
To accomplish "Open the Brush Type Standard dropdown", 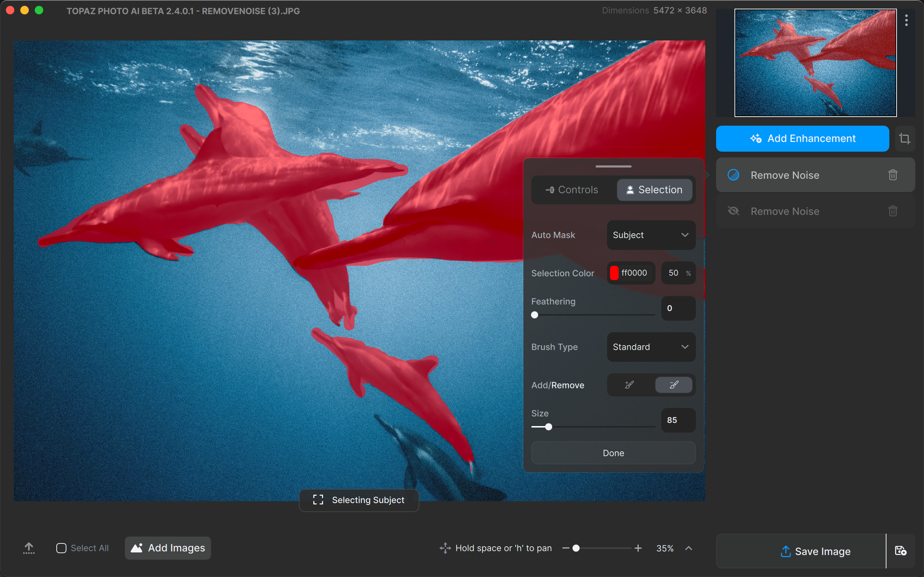I will click(651, 347).
